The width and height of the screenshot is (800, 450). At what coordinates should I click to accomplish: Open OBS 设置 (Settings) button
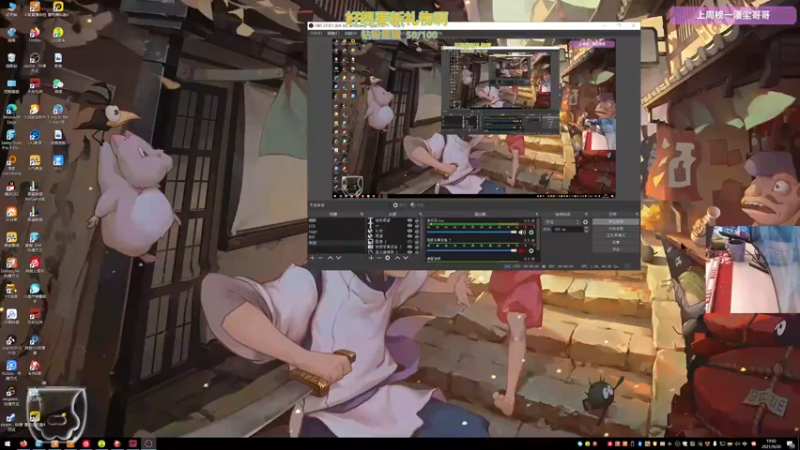click(x=616, y=242)
